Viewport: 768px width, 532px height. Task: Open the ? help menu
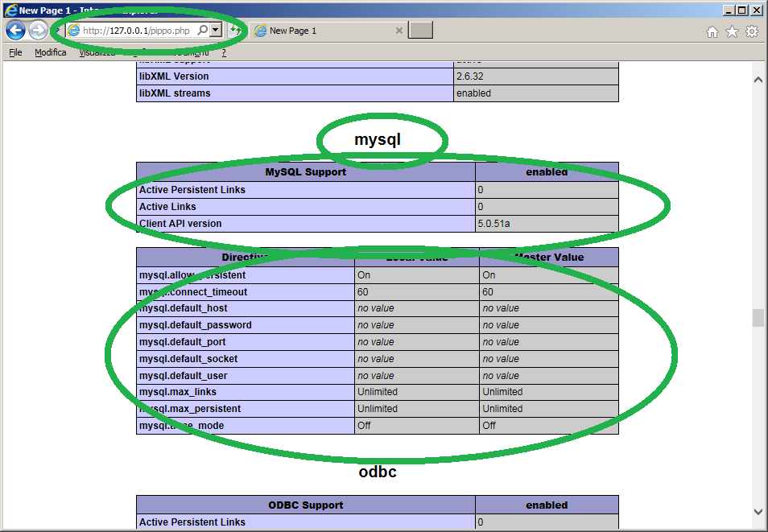click(x=224, y=52)
